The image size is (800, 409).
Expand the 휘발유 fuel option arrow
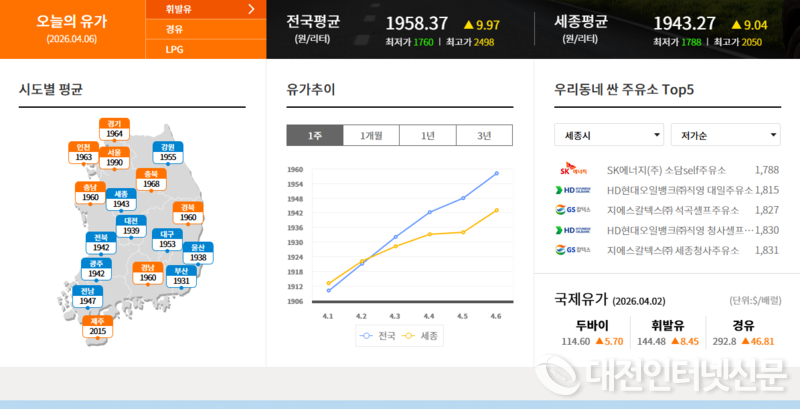point(250,11)
